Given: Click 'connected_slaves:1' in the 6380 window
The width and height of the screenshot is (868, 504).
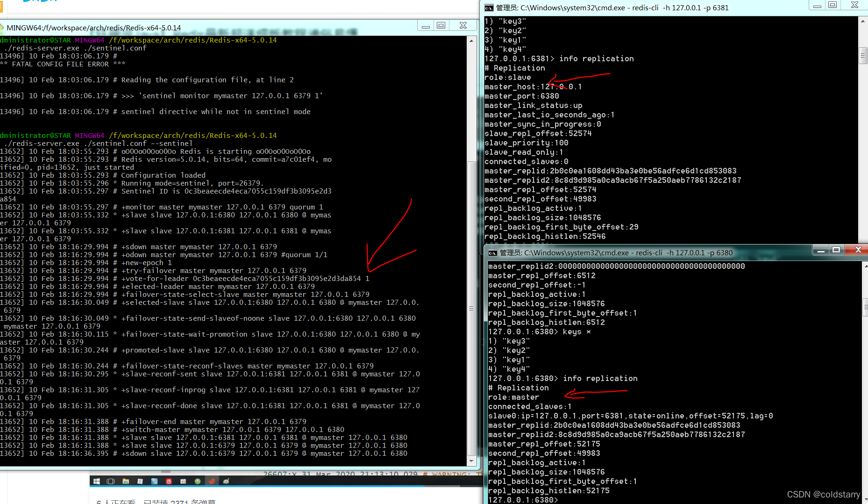Looking at the screenshot, I should [530, 407].
